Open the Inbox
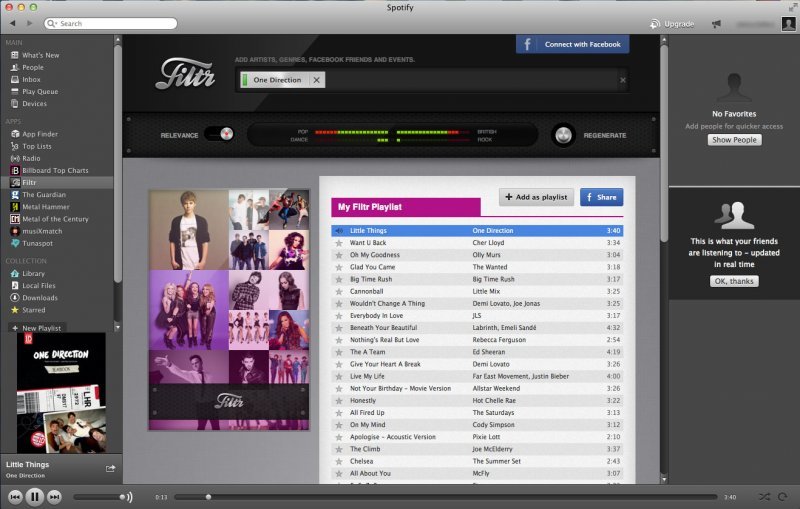 coord(31,80)
